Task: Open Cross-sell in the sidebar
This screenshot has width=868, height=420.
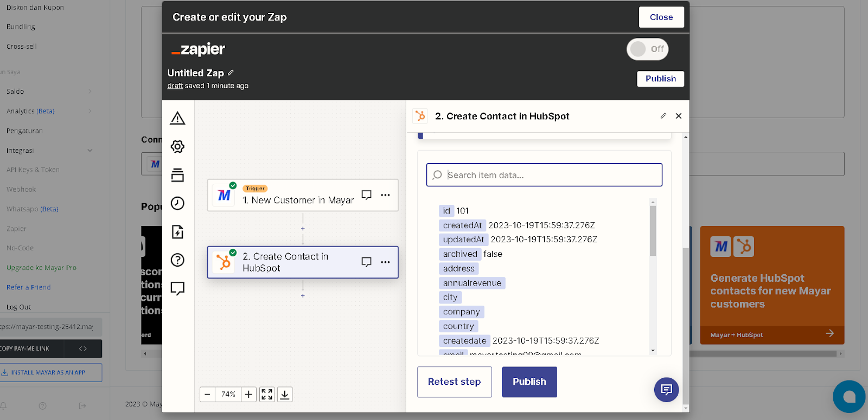Action: tap(22, 47)
